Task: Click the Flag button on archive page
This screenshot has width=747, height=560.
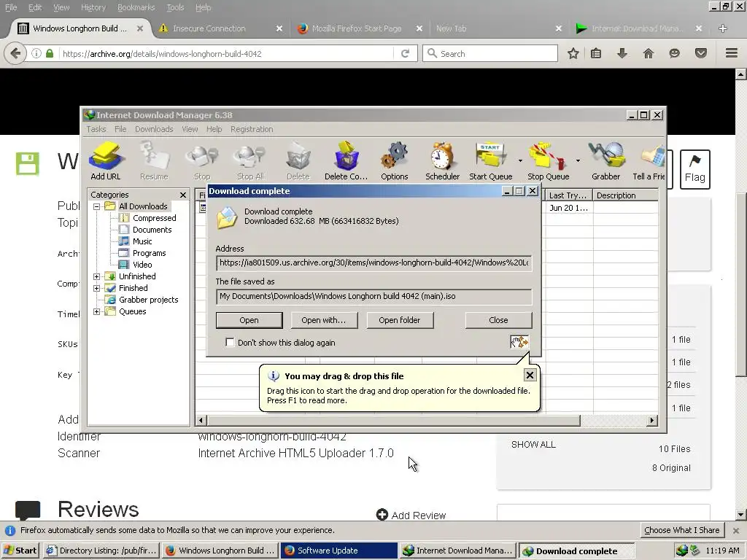Action: pos(695,169)
